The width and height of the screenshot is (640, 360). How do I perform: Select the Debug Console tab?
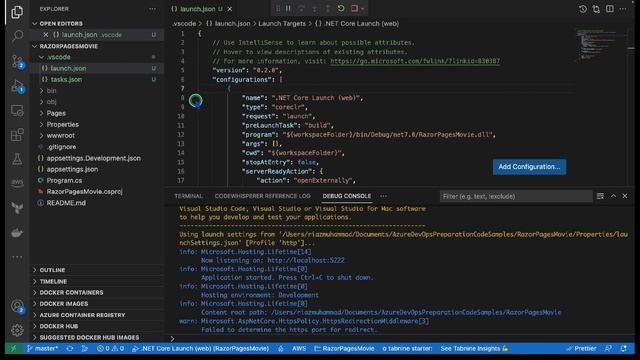[x=347, y=196]
